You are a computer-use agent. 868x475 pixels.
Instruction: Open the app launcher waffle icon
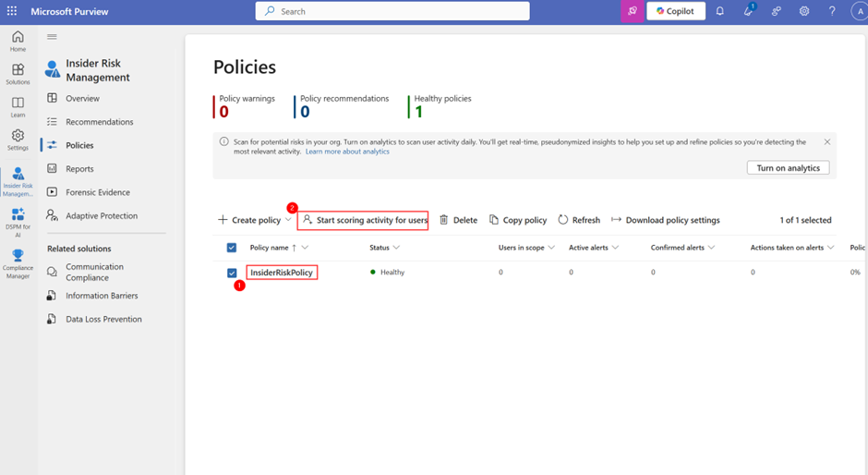pos(12,11)
